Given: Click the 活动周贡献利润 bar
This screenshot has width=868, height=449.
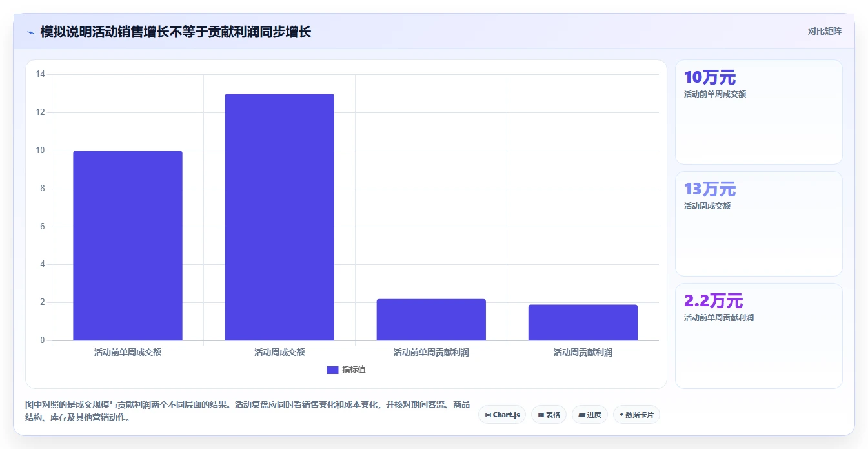Looking at the screenshot, I should point(583,322).
